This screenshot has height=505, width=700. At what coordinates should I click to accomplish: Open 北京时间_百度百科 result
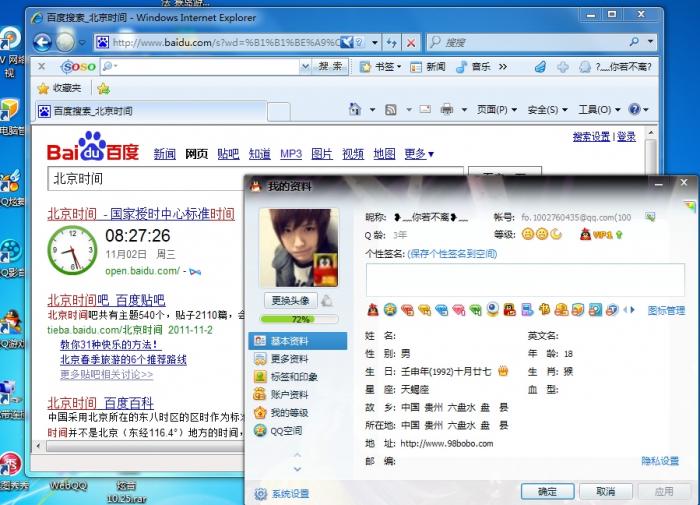click(x=100, y=403)
